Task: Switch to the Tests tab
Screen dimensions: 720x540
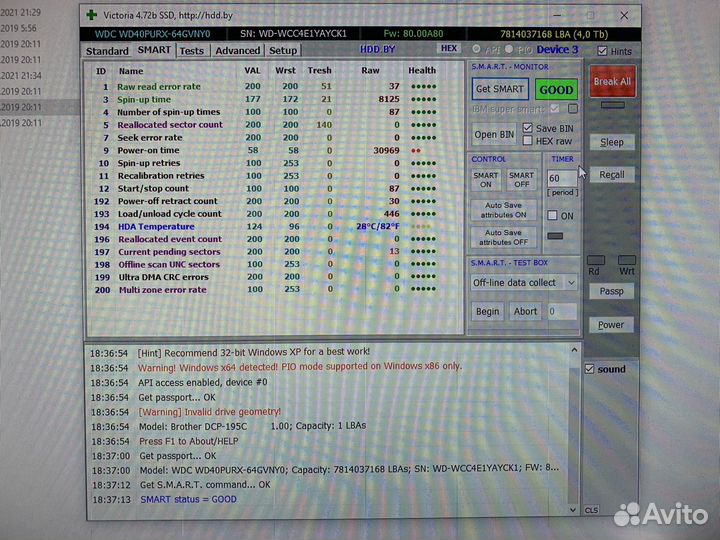Action: (x=191, y=50)
